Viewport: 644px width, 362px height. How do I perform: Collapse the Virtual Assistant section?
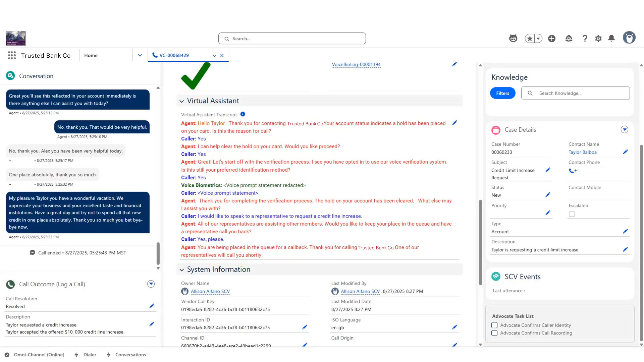181,101
